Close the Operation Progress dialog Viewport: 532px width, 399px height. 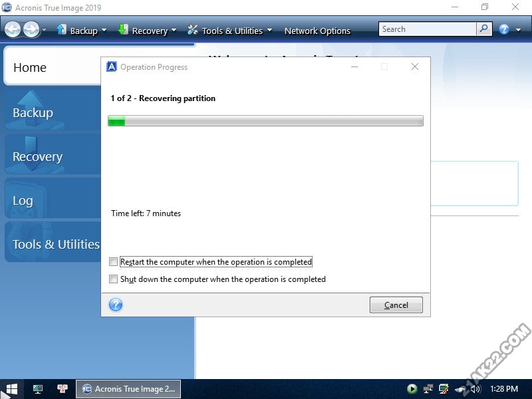click(x=414, y=67)
